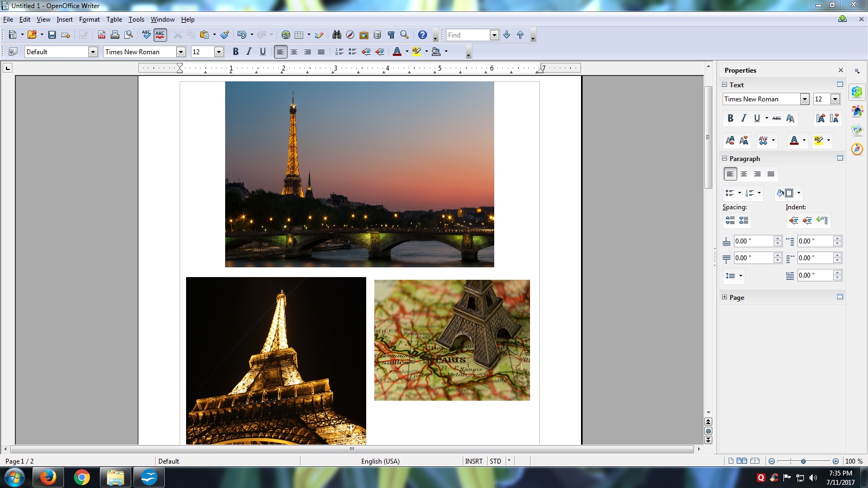
Task: Select Centered alignment in formatting toolbar
Action: pos(294,52)
